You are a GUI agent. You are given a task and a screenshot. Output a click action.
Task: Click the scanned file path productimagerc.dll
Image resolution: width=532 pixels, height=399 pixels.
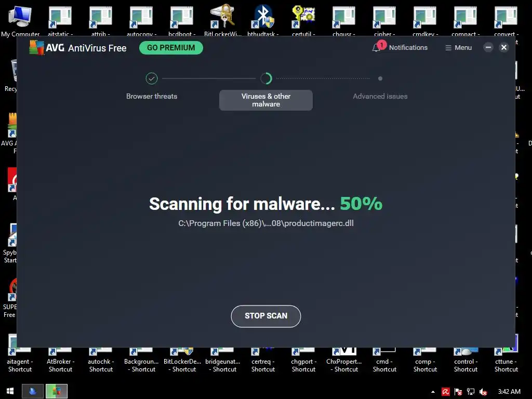(x=266, y=223)
